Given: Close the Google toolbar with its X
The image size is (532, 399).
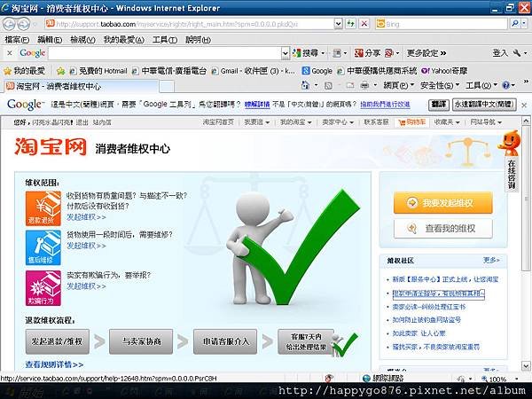Looking at the screenshot, I should [x=10, y=53].
